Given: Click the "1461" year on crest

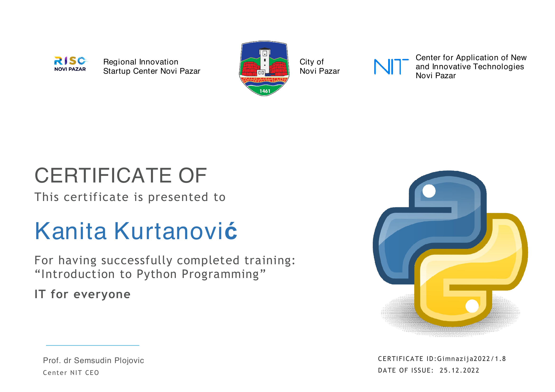Looking at the screenshot, I should 265,91.
